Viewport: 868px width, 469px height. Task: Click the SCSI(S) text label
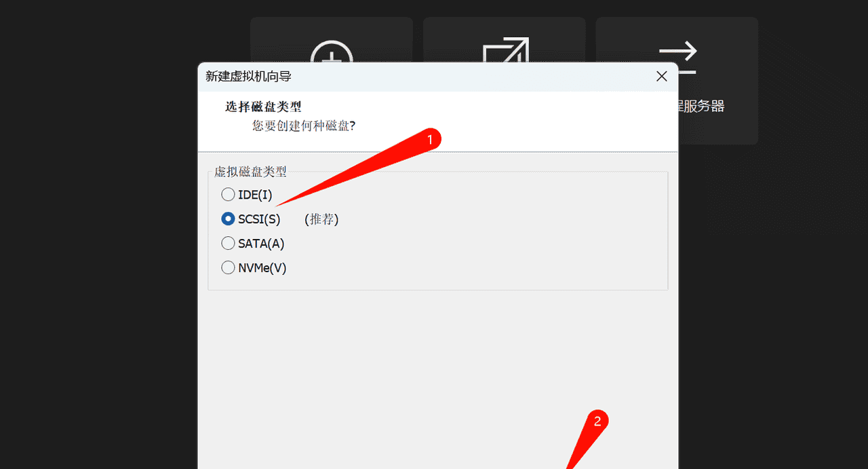[259, 219]
